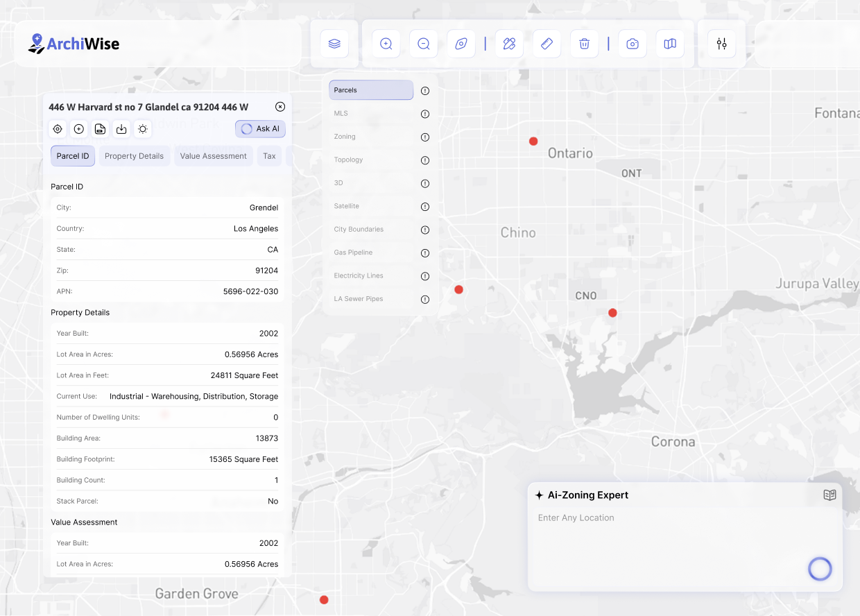860x616 pixels.
Task: Show info for the MLS layer
Action: pyautogui.click(x=425, y=114)
